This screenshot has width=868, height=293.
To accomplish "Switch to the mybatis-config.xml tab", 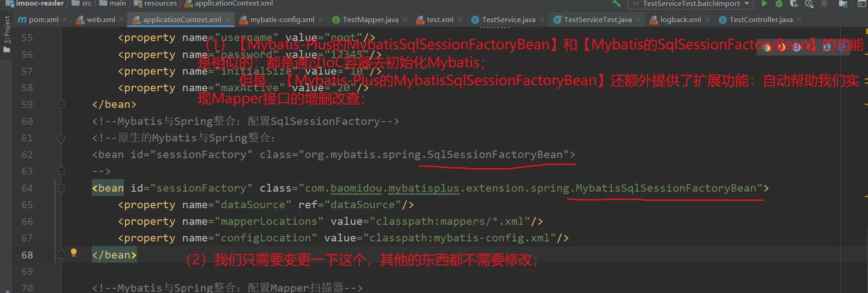I will click(282, 19).
